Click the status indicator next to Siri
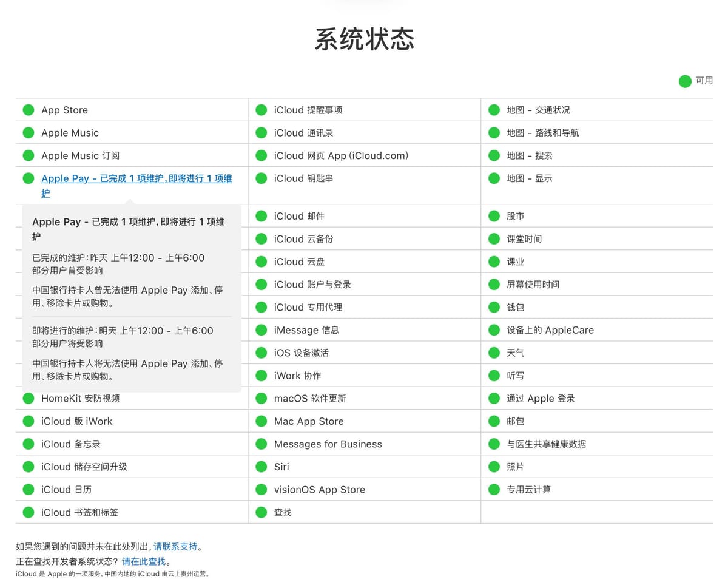This screenshot has height=588, width=728. click(x=261, y=467)
